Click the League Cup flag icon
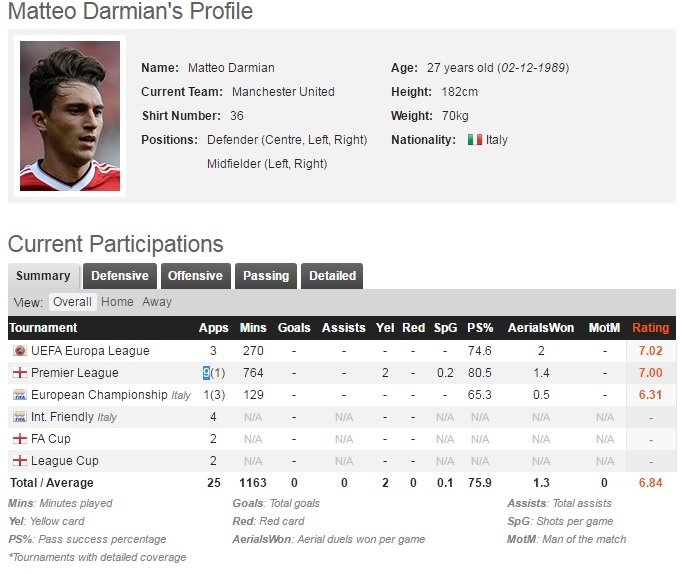The width and height of the screenshot is (682, 574). click(18, 461)
